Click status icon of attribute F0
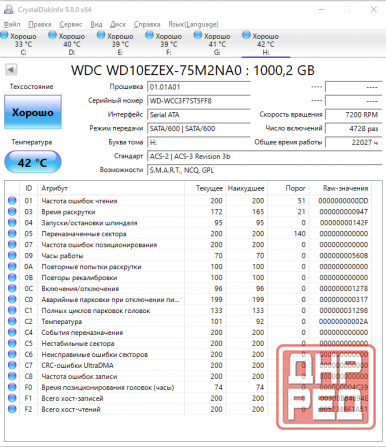Screen dimensions: 386x447 click(12, 387)
